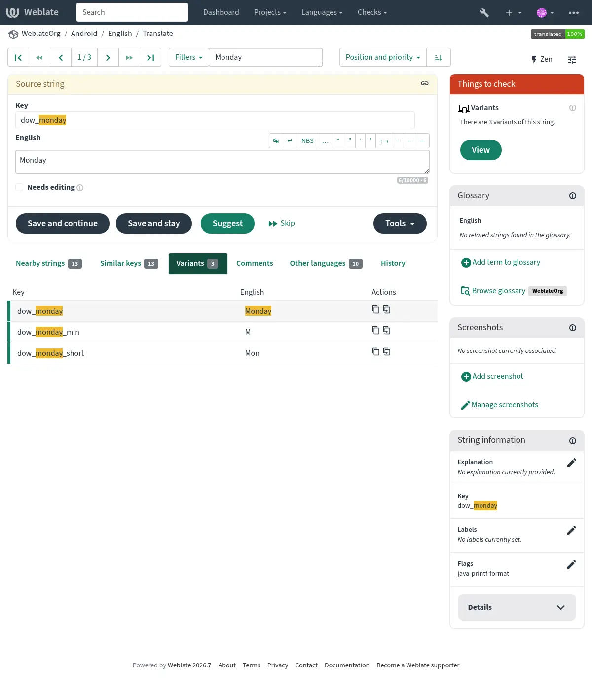This screenshot has width=592, height=700.
Task: Select the Variants tab
Action: 198,263
